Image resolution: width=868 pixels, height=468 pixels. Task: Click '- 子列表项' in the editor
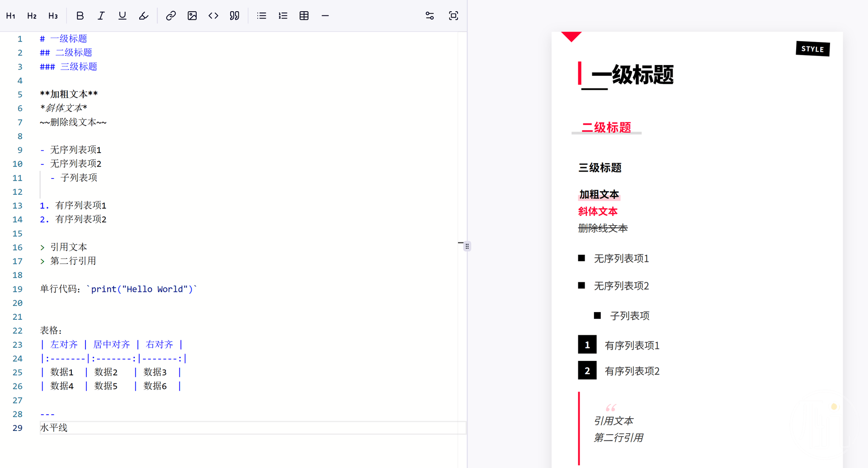(x=74, y=178)
